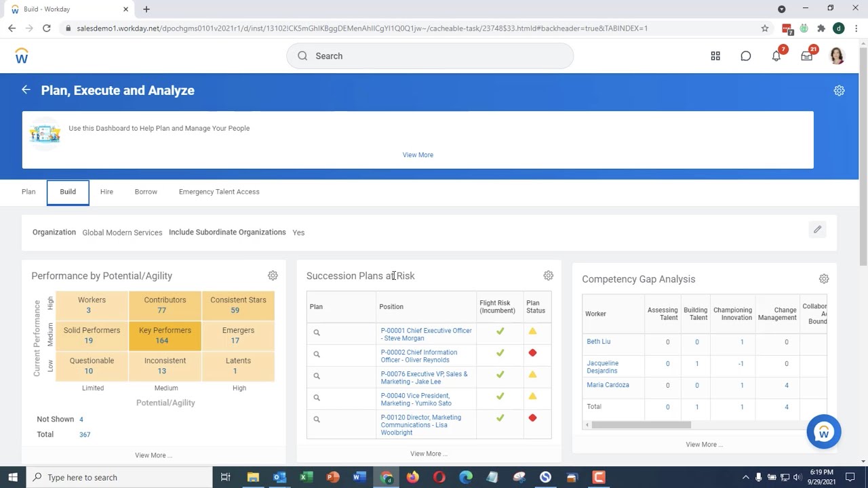The image size is (868, 488).
Task: Open worker Jacqueline Desjardins
Action: (603, 367)
